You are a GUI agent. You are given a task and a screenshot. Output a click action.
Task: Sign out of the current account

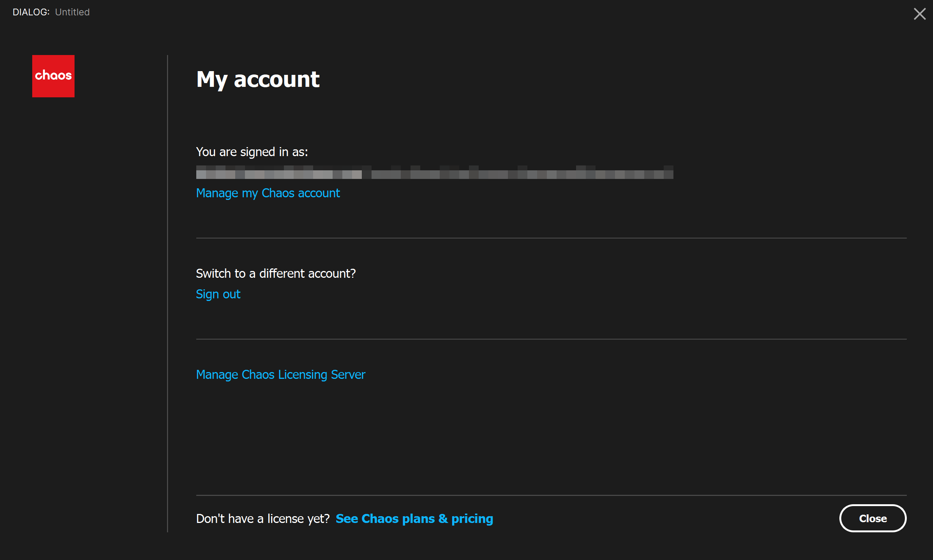coord(218,294)
